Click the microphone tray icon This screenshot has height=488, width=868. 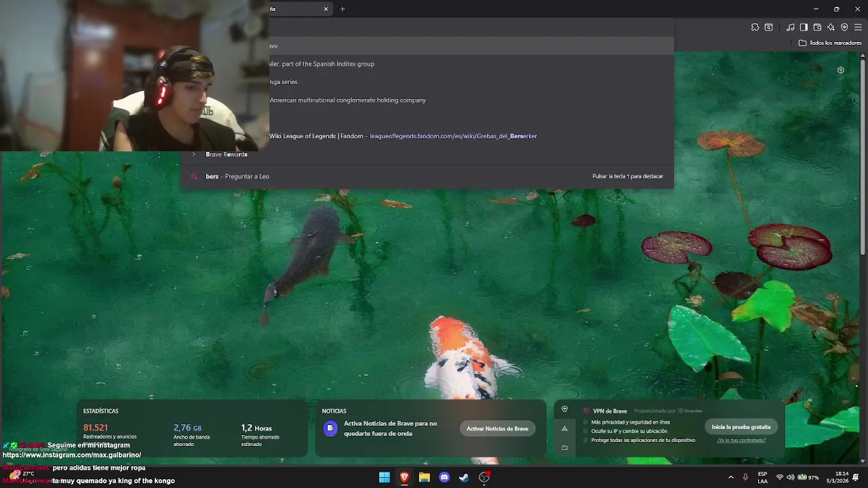[x=745, y=477]
